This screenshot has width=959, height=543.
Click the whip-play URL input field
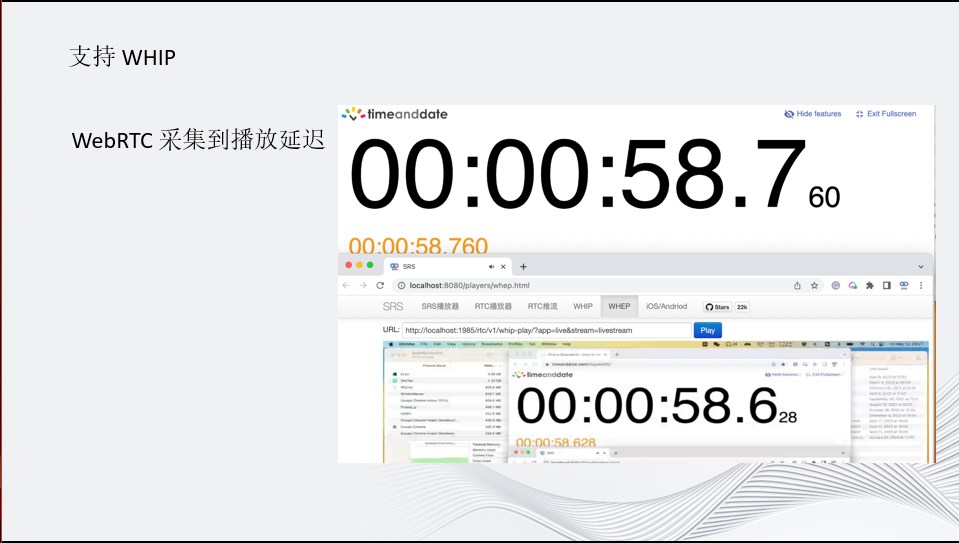[547, 330]
